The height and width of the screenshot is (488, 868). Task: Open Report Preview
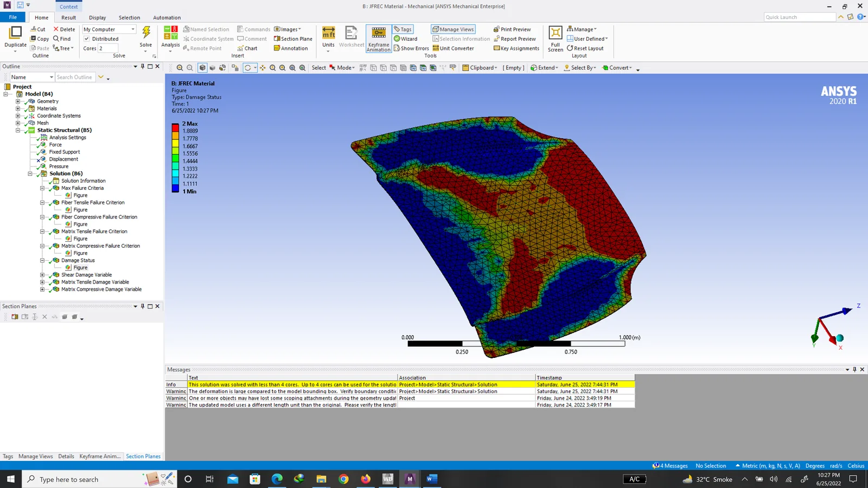coord(515,39)
